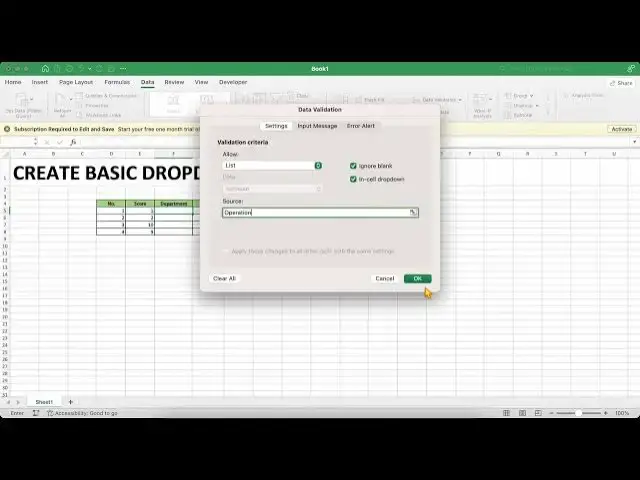The image size is (640, 480).
Task: Switch to the Error Alert tab
Action: click(360, 126)
